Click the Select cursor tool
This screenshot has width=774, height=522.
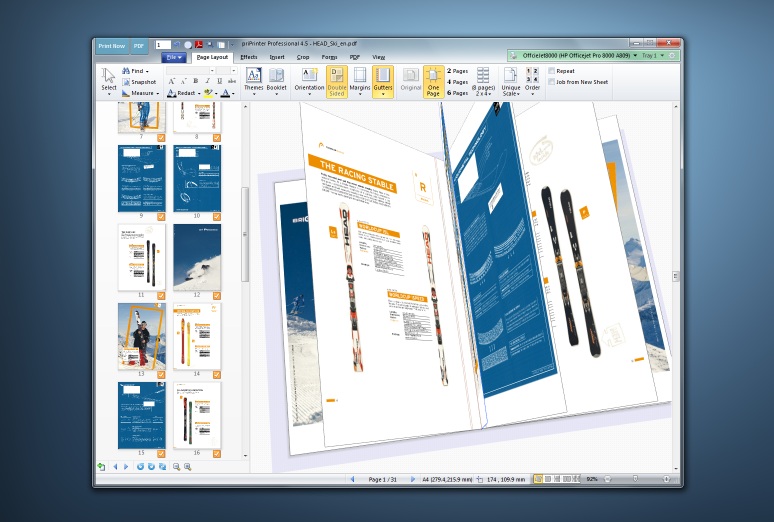tap(109, 80)
